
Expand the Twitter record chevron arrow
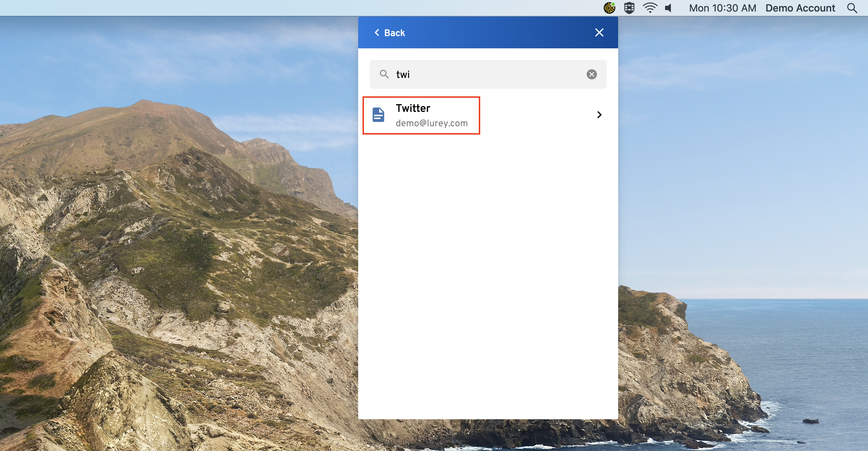[x=599, y=115]
